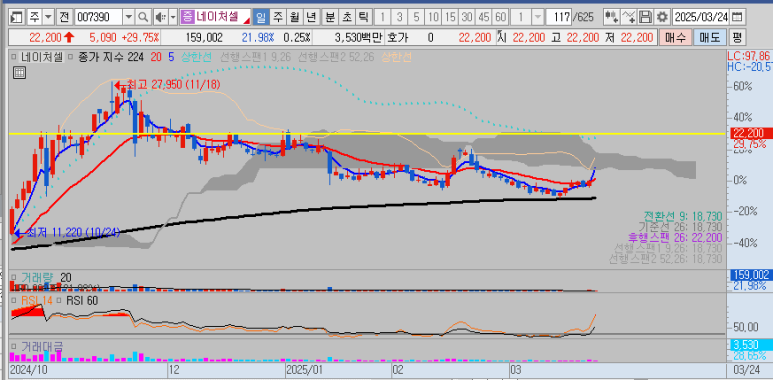This screenshot has height=380, width=773.
Task: Click the add candlestick chart type icon
Action: pyautogui.click(x=611, y=17)
